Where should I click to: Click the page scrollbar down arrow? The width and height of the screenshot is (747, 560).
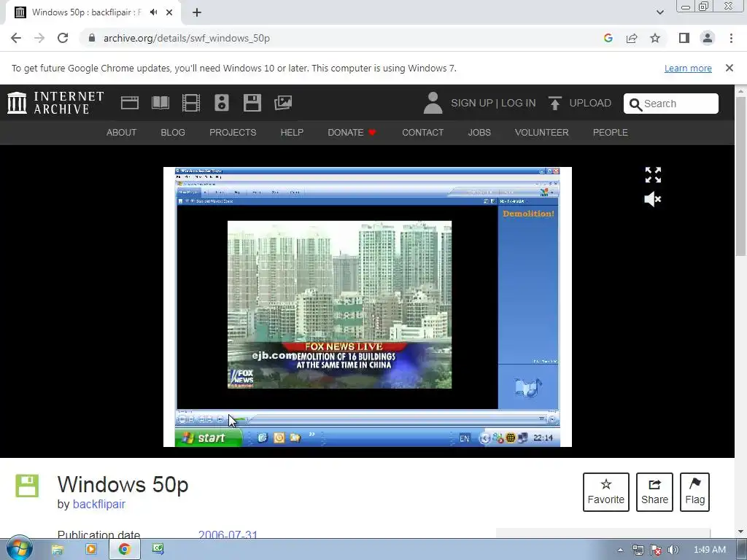coord(741,532)
